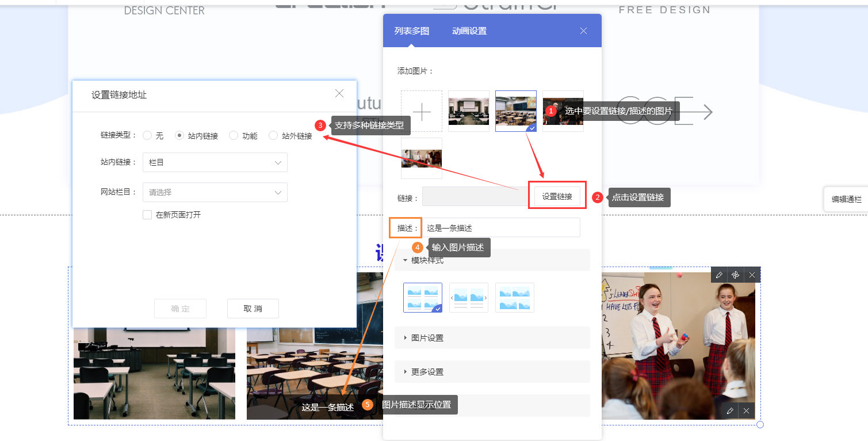Switch to 列表多图 tab
Screen dimensions: 868x441
[412, 31]
